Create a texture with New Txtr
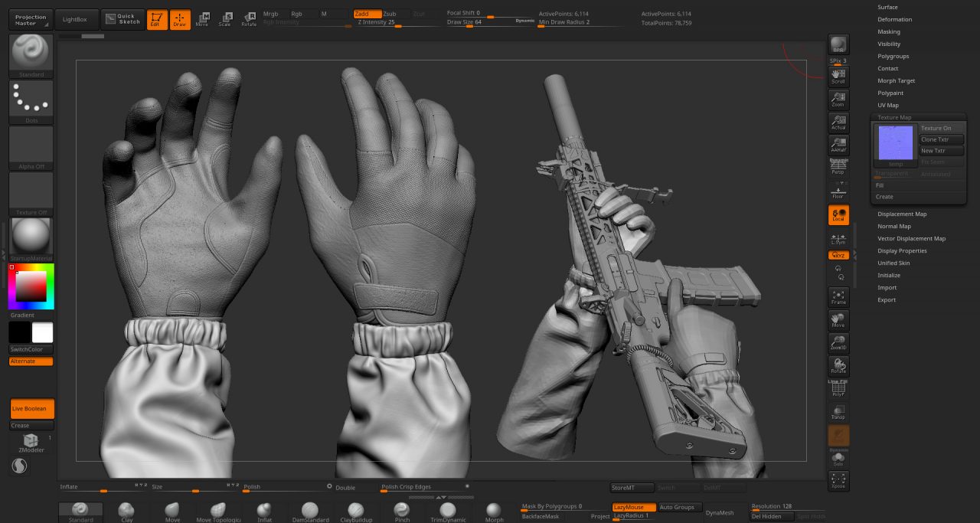Viewport: 980px width, 523px height. tap(940, 150)
